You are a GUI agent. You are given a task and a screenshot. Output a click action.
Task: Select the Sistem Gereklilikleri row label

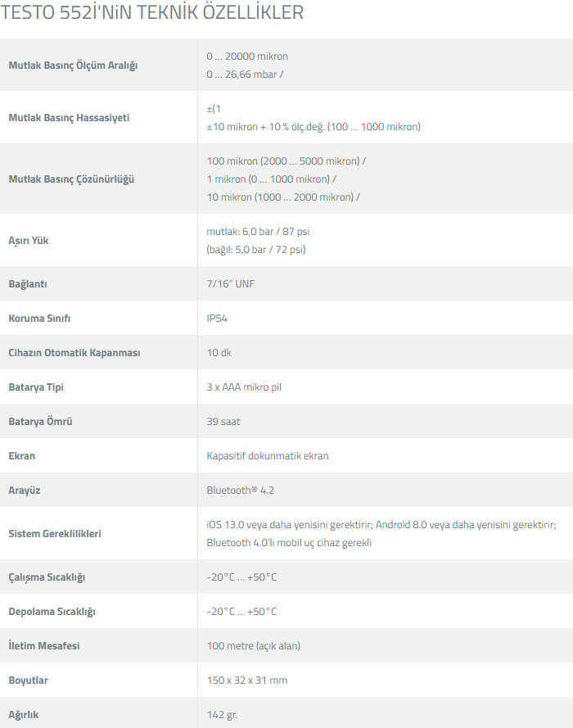click(54, 533)
